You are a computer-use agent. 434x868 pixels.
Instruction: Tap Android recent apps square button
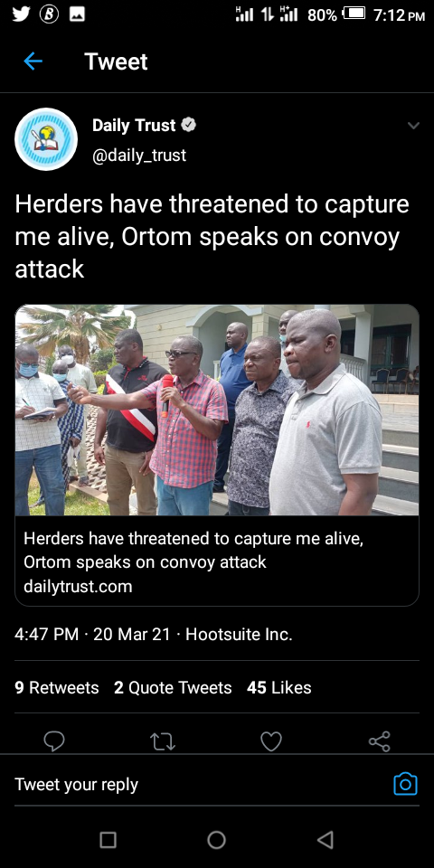point(108,840)
